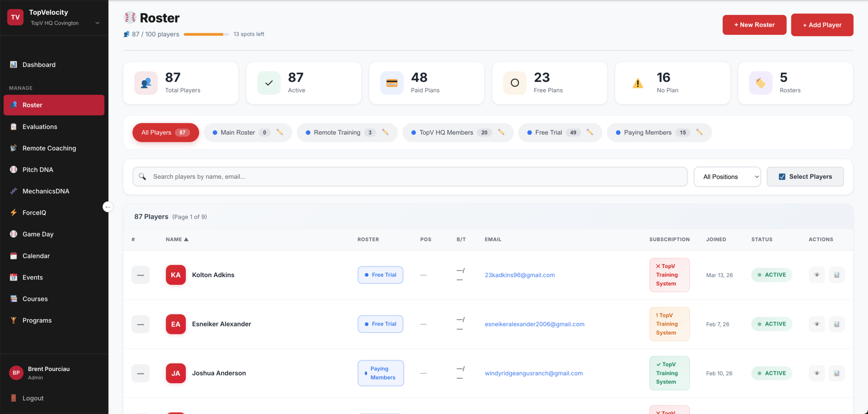The height and width of the screenshot is (414, 868).
Task: Toggle selection box for Joshua Anderson row
Action: (x=140, y=373)
